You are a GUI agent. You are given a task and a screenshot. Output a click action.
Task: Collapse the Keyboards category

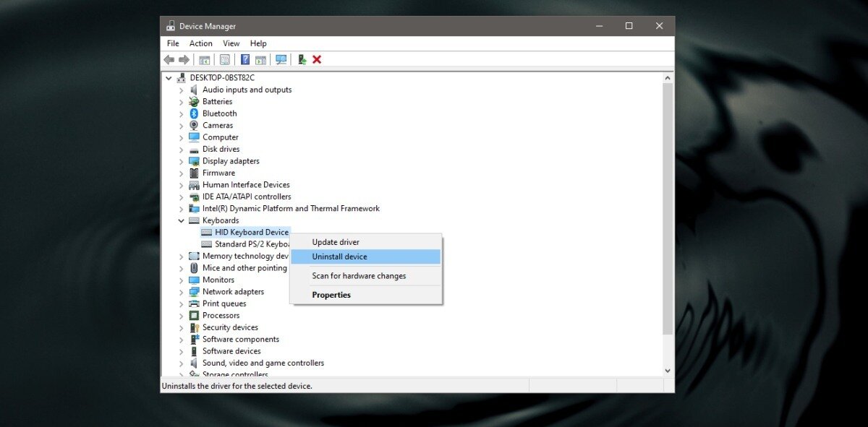pyautogui.click(x=182, y=220)
